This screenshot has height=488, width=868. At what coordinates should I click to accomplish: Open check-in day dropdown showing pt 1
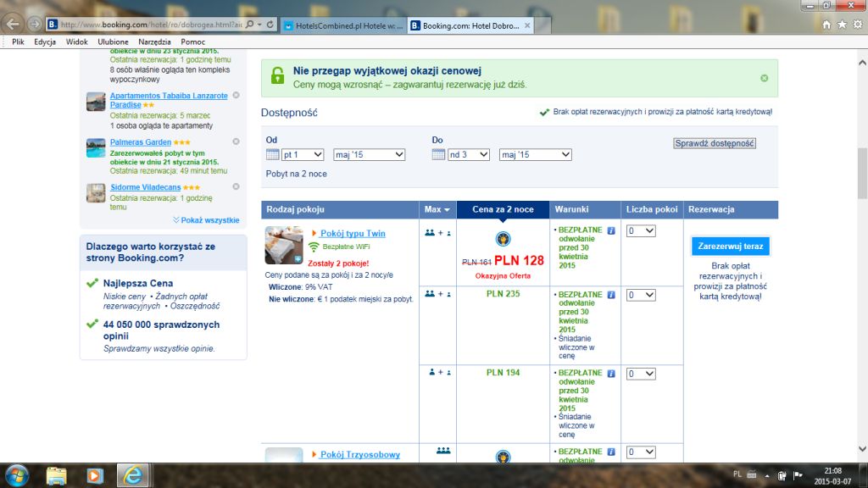point(303,154)
